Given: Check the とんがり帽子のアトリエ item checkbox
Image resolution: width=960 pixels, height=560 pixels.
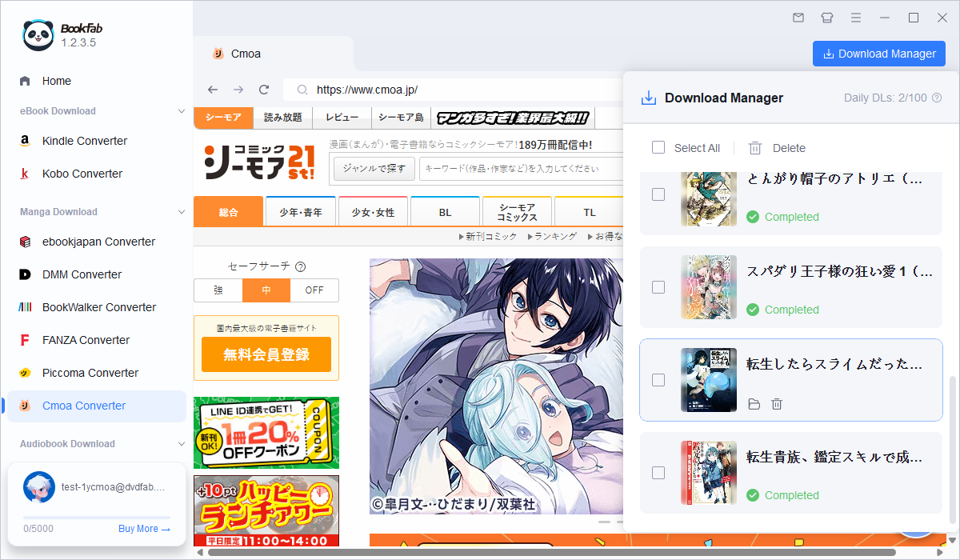Looking at the screenshot, I should point(658,194).
